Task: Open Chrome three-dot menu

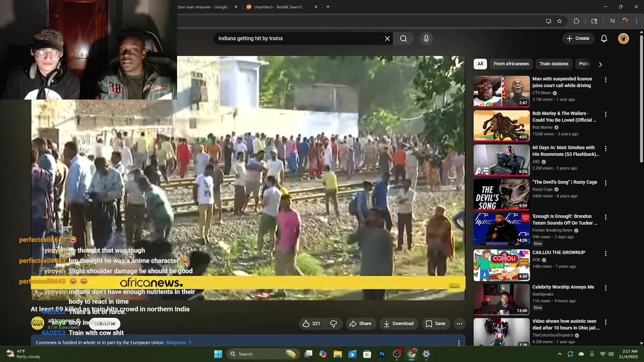Action: (637, 21)
